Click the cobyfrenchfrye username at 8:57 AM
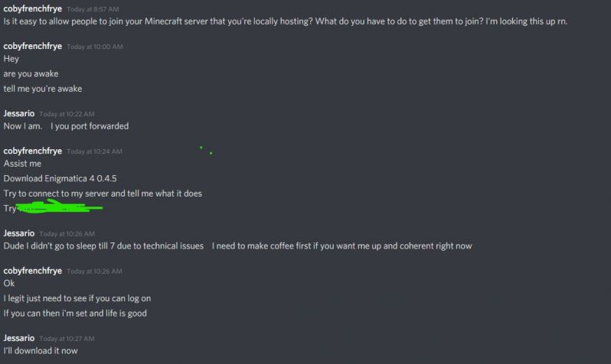 (x=32, y=8)
